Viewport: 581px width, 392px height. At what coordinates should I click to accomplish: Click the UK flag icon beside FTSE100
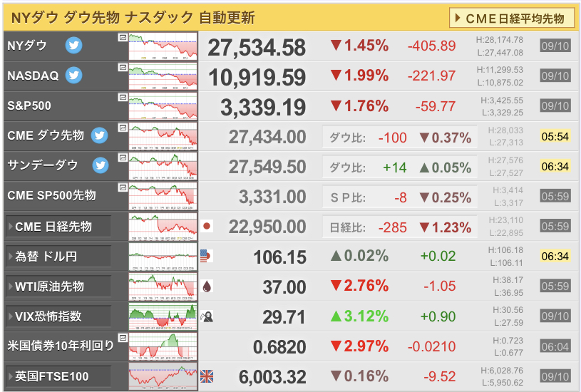207,376
